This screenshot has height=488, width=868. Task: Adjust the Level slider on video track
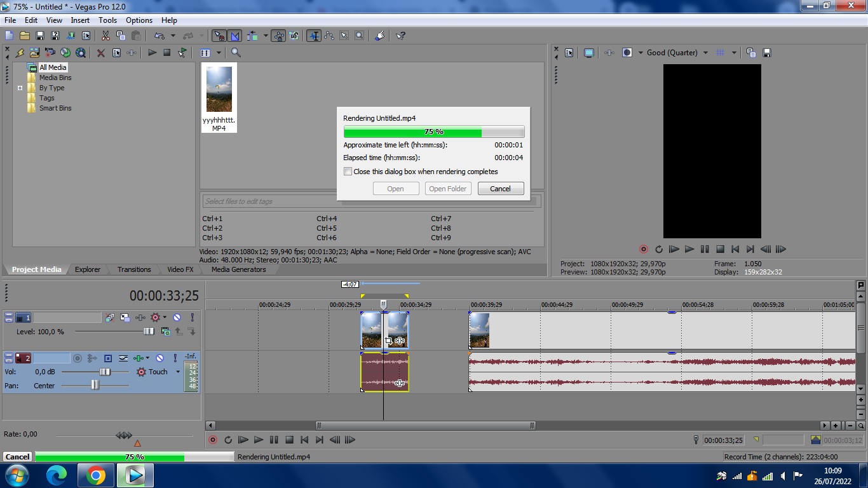149,332
